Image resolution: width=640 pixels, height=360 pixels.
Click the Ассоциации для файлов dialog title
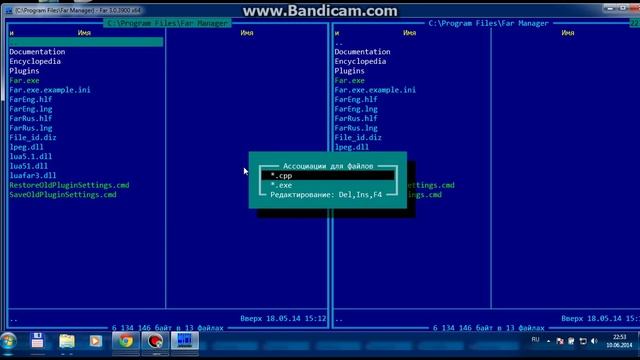[x=328, y=166]
